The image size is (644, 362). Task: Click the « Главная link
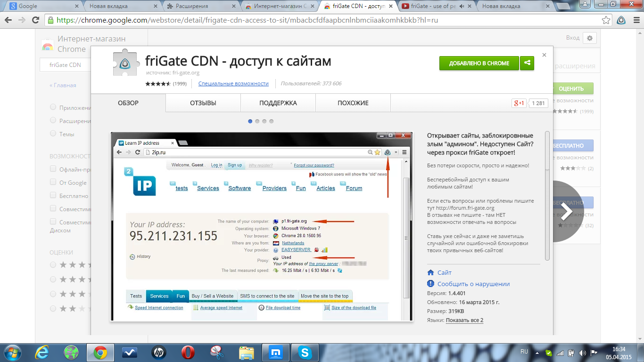click(x=63, y=85)
